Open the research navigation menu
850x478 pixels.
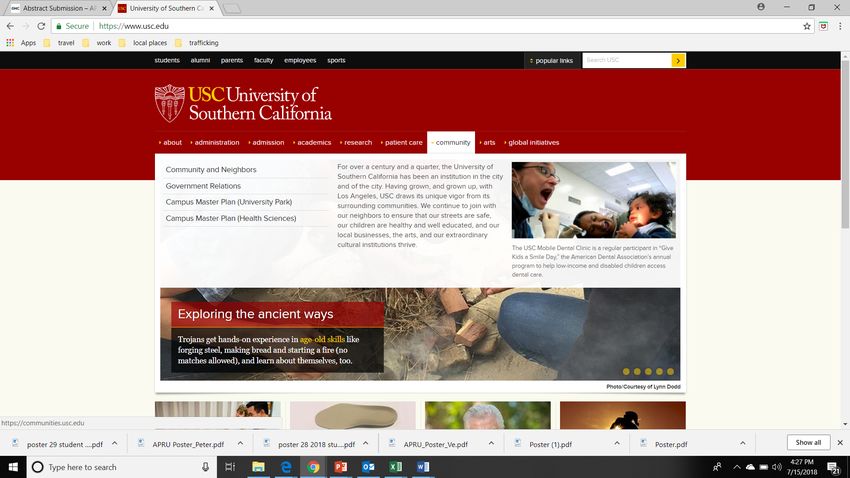(x=356, y=143)
